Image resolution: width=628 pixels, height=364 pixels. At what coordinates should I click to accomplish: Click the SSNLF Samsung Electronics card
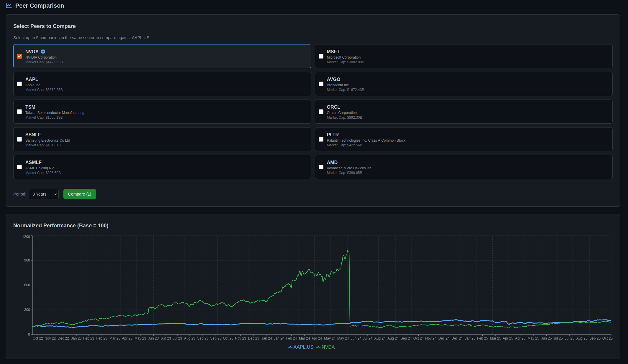[x=162, y=139]
